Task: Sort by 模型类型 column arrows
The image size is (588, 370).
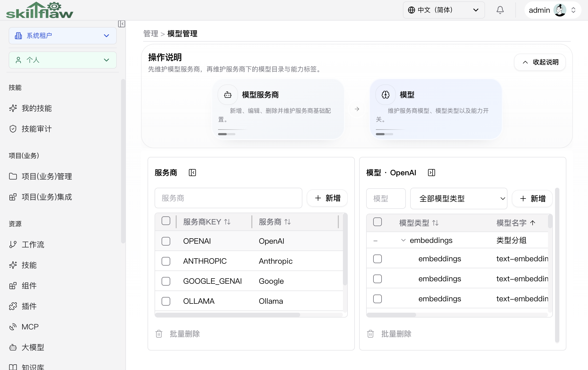Action: click(x=435, y=223)
